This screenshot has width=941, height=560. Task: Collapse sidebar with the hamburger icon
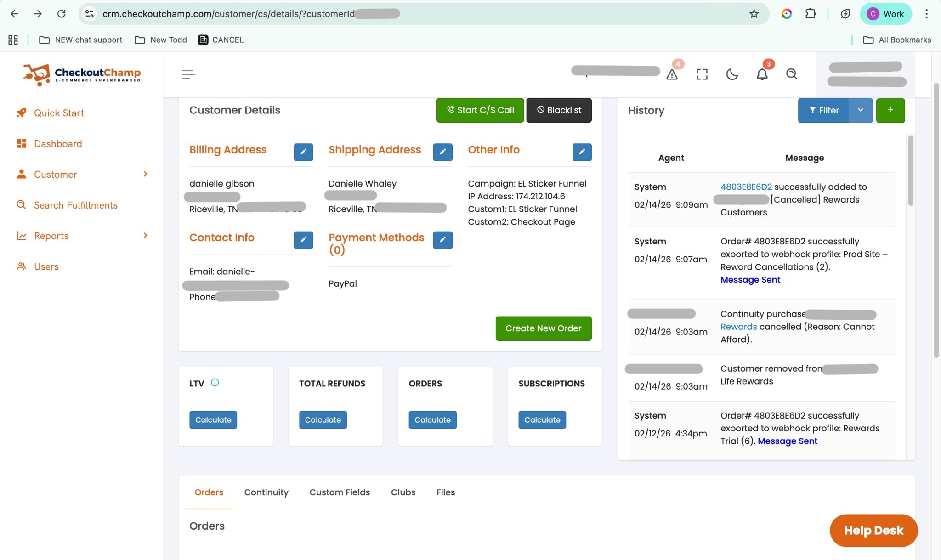pyautogui.click(x=188, y=74)
